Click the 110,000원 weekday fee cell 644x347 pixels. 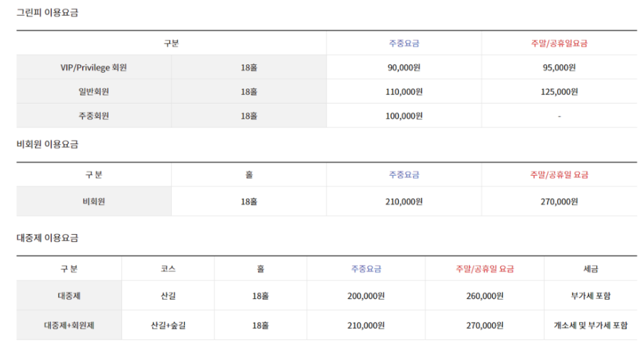pyautogui.click(x=404, y=91)
